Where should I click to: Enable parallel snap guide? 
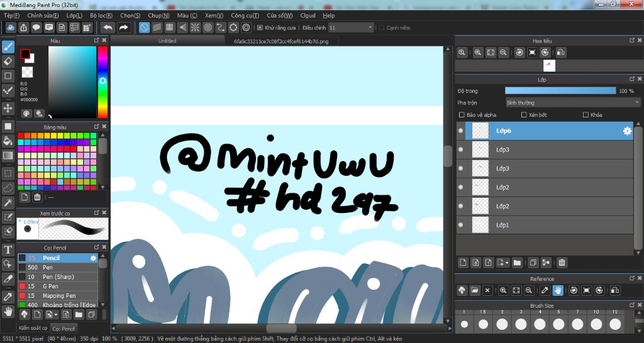[x=157, y=28]
